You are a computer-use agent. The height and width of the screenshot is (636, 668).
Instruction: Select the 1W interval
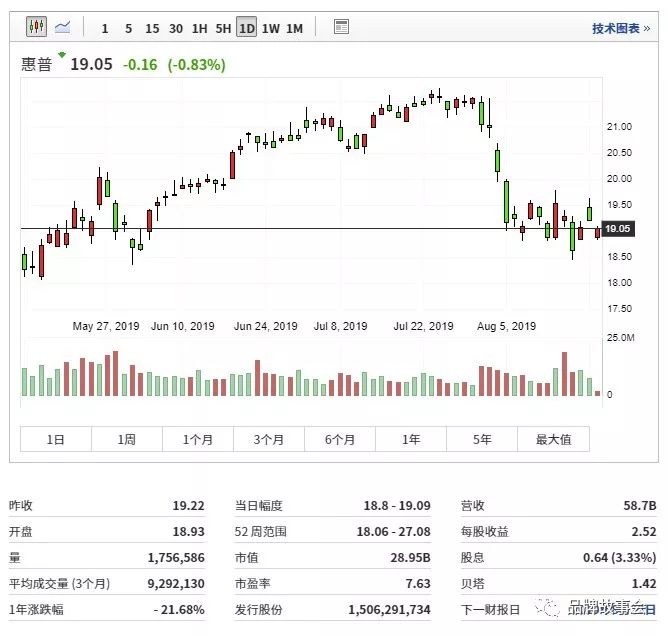pyautogui.click(x=271, y=29)
